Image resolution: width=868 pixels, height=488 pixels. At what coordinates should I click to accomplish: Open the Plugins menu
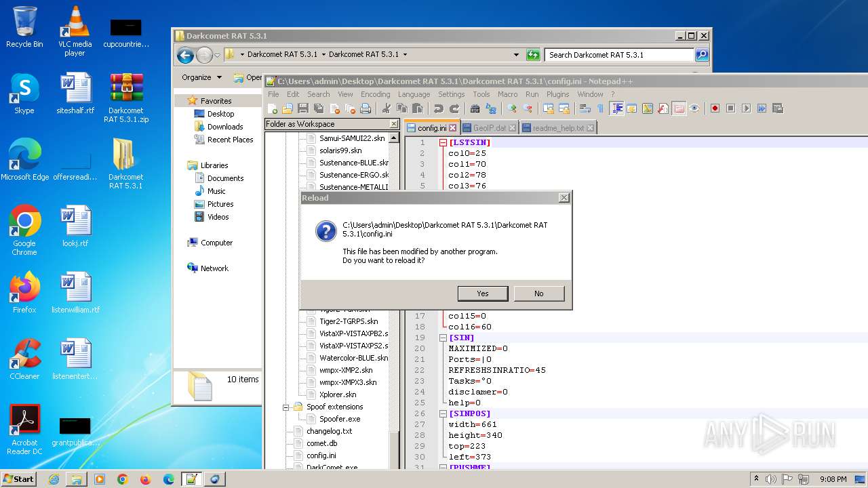(557, 94)
